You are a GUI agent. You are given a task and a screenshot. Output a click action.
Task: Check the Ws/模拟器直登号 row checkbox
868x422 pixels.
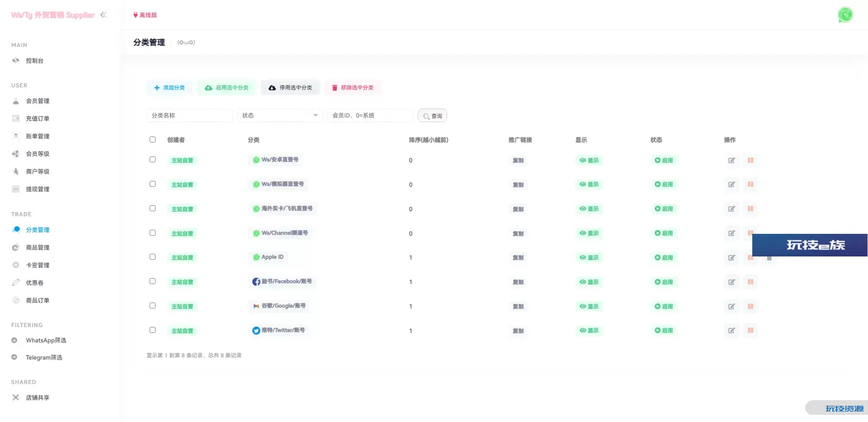click(152, 184)
